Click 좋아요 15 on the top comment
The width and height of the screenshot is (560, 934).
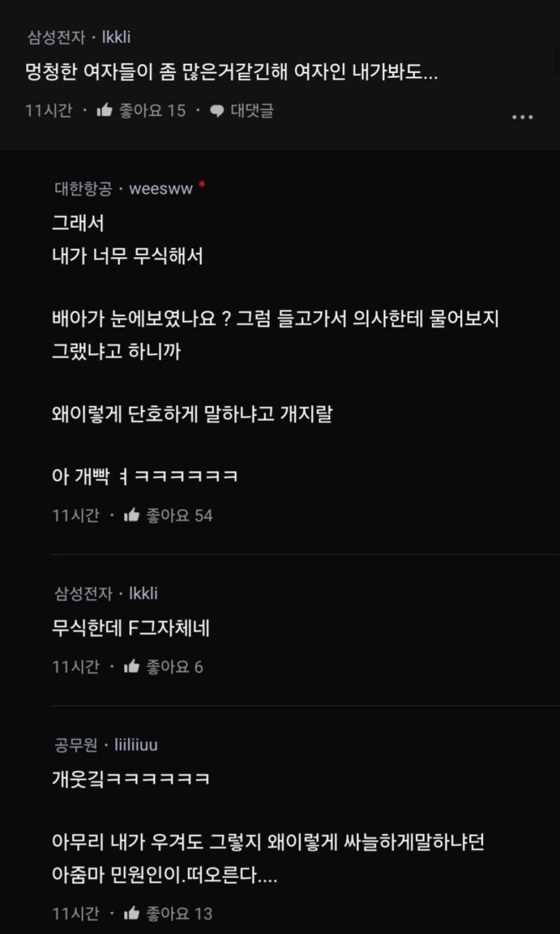[x=152, y=111]
